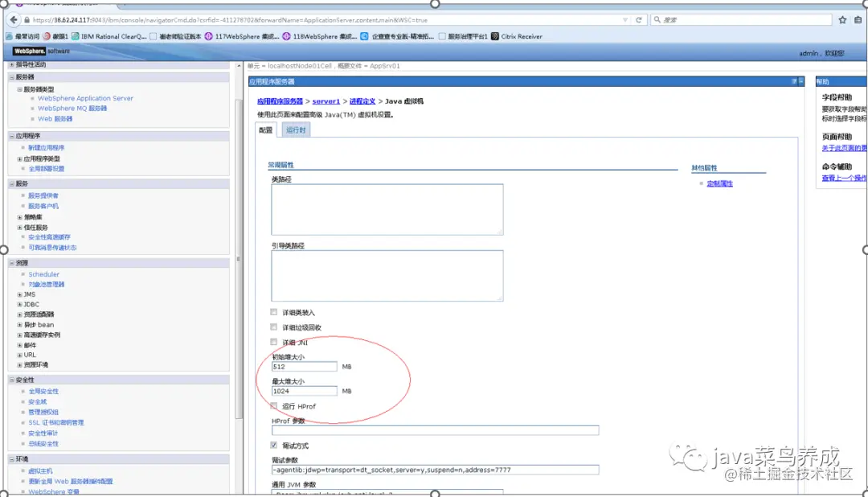Click the browser back arrow button
868x497 pixels.
[14, 20]
